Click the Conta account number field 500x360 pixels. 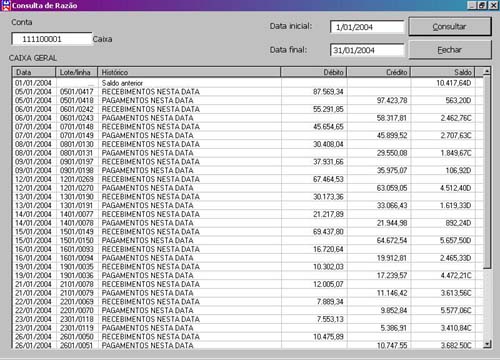(x=52, y=39)
